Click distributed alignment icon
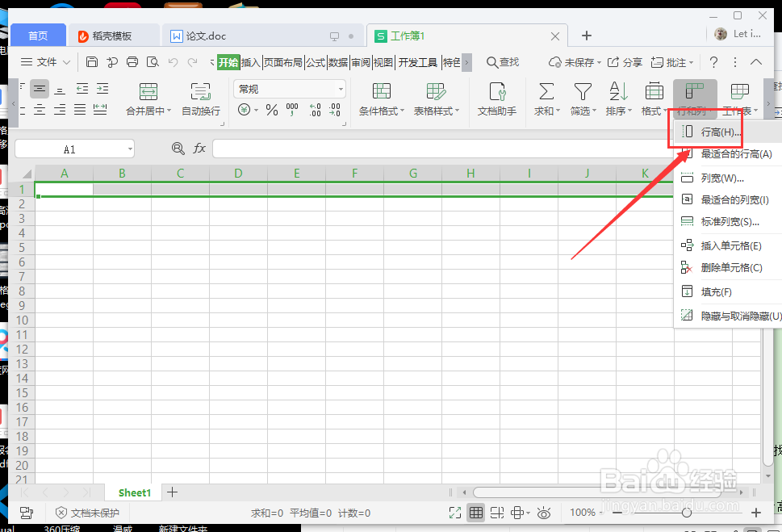Viewport: 782px width, 532px height. [100, 109]
